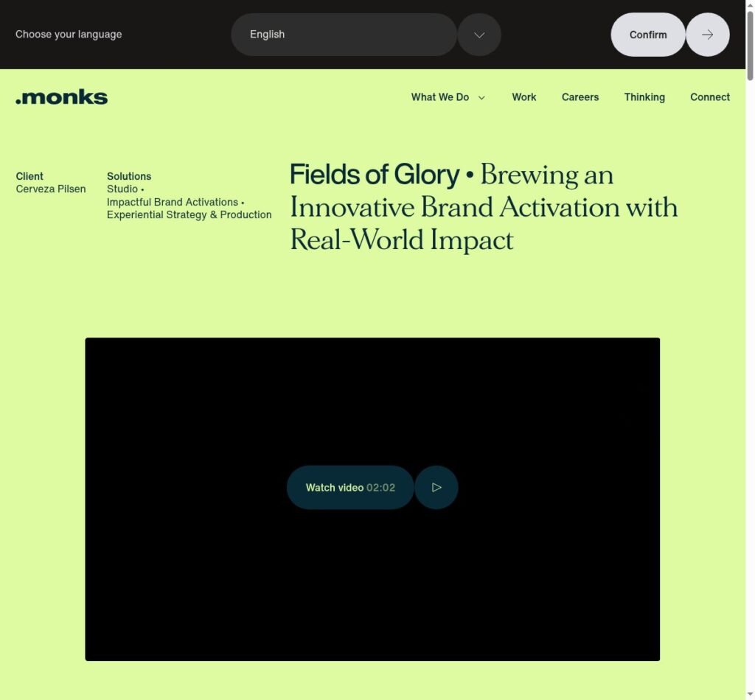Go to the Work page
Image resolution: width=755 pixels, height=700 pixels.
pyautogui.click(x=524, y=97)
